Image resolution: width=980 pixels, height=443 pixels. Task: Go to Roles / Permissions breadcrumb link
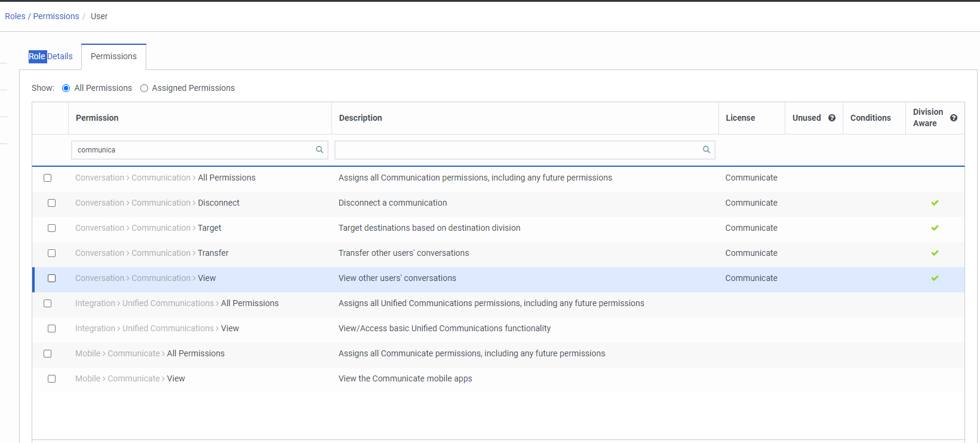pyautogui.click(x=42, y=17)
